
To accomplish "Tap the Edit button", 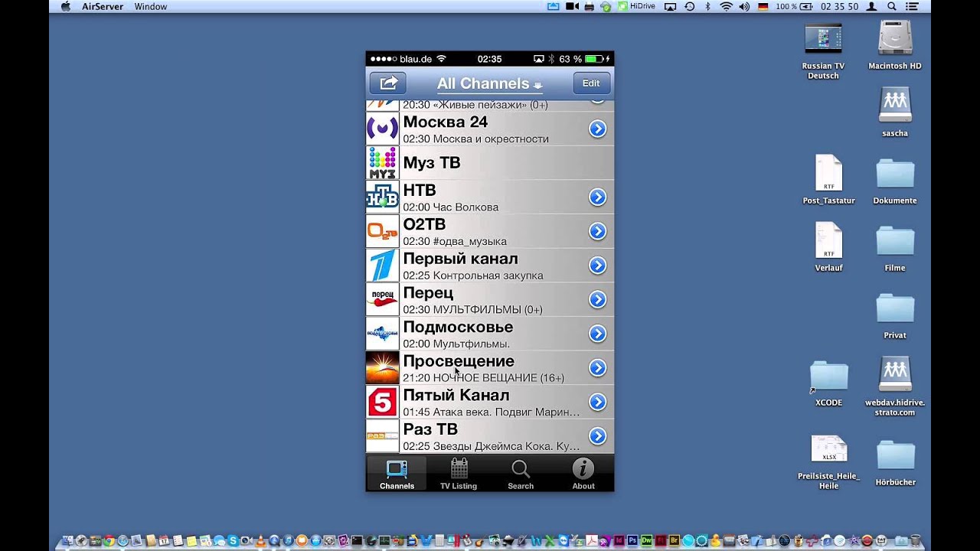I will click(591, 83).
